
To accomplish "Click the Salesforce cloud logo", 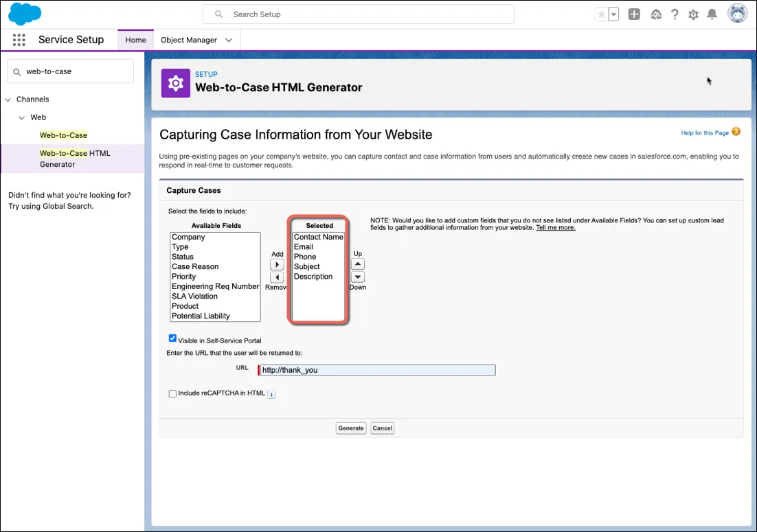I will pos(25,14).
